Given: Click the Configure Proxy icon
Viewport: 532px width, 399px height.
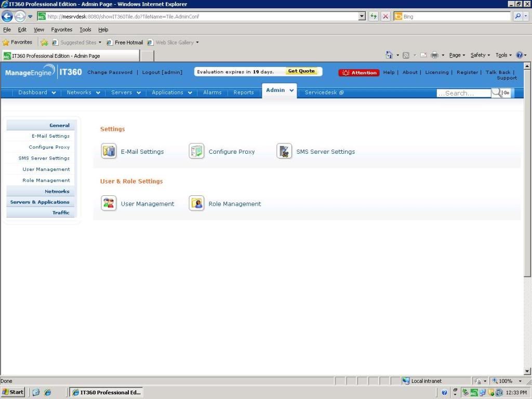Looking at the screenshot, I should [196, 151].
